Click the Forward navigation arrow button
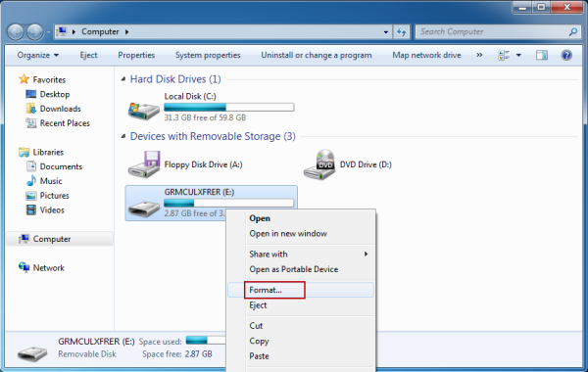588x372 pixels. click(x=35, y=32)
